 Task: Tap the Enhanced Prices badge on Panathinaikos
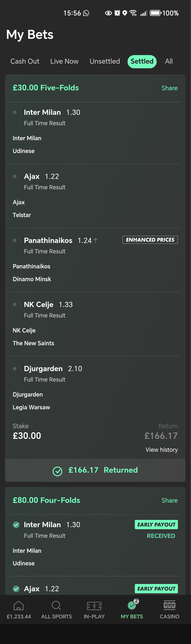(150, 240)
